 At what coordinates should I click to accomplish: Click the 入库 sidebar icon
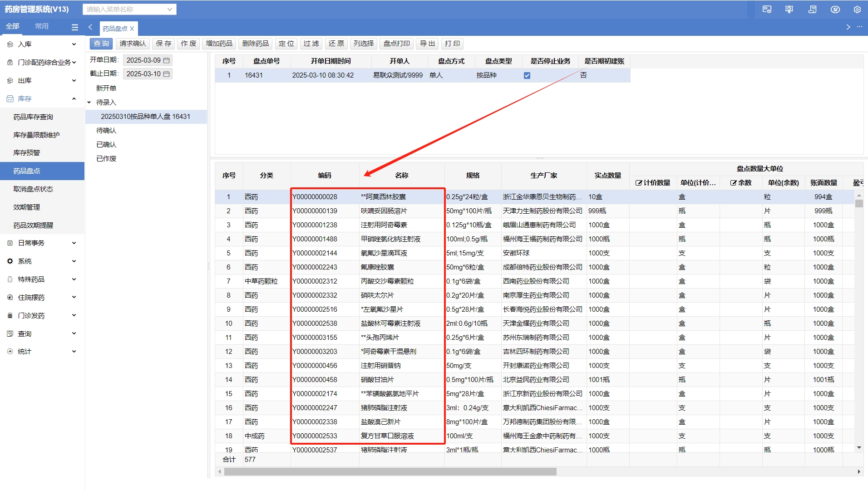(10, 44)
